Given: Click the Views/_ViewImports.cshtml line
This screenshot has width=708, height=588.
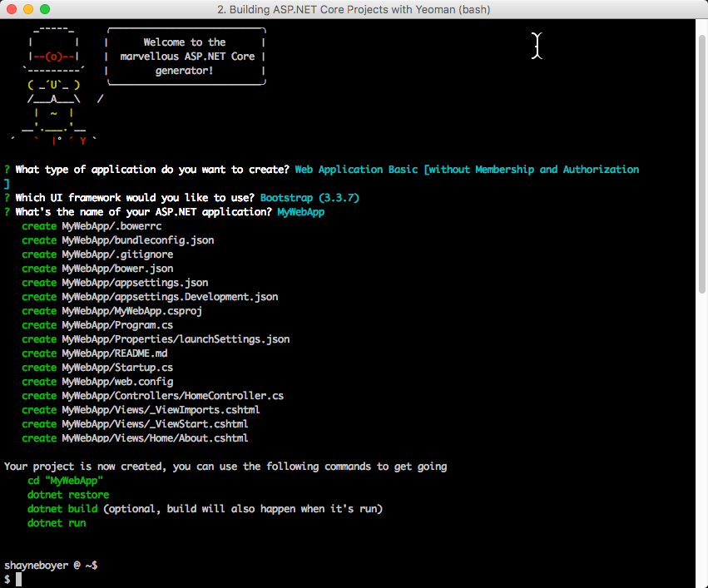Looking at the screenshot, I should (x=141, y=410).
